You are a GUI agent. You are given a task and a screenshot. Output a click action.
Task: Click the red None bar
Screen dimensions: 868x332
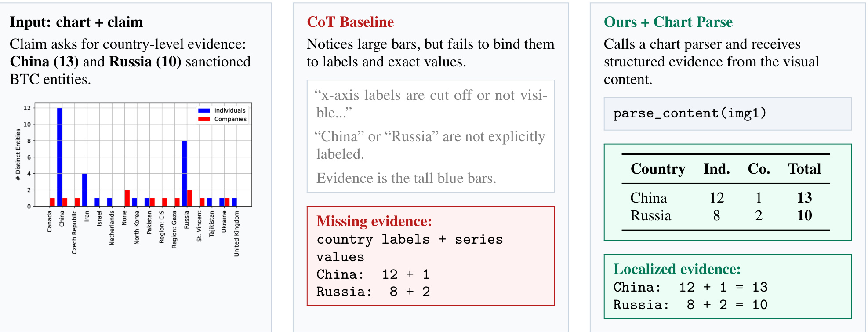click(127, 198)
